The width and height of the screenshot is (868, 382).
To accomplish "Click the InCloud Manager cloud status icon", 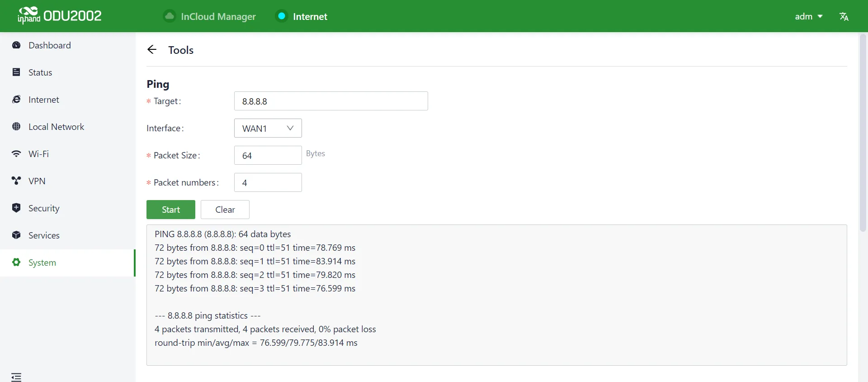I will pos(170,16).
